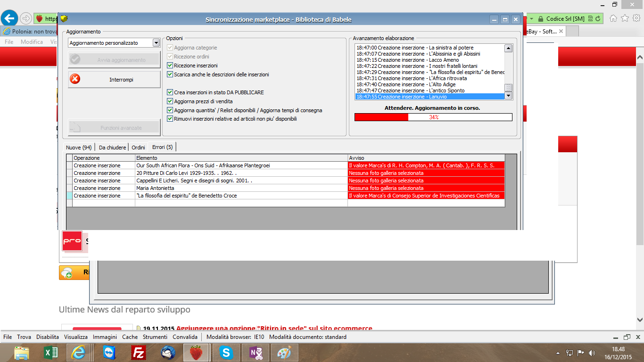Viewport: 644px width, 362px height.
Task: Open TeamViewer from the taskbar
Action: (109, 353)
